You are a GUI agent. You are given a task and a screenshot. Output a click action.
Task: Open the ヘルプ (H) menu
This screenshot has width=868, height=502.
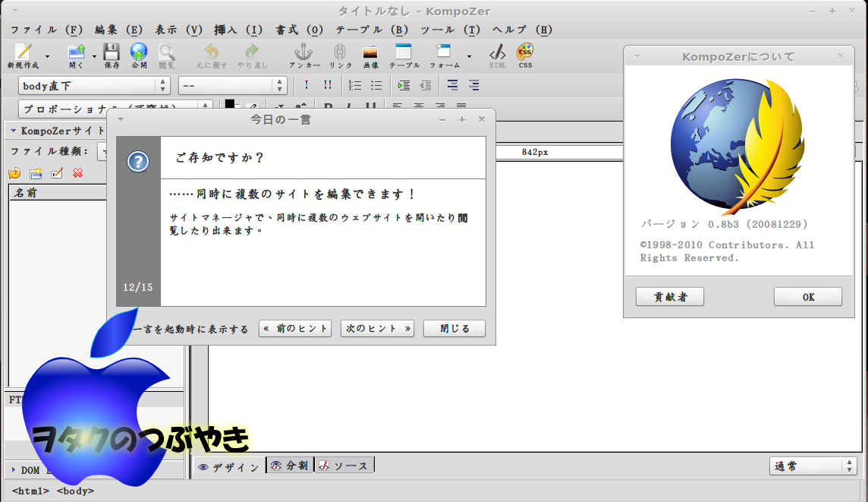coord(522,30)
